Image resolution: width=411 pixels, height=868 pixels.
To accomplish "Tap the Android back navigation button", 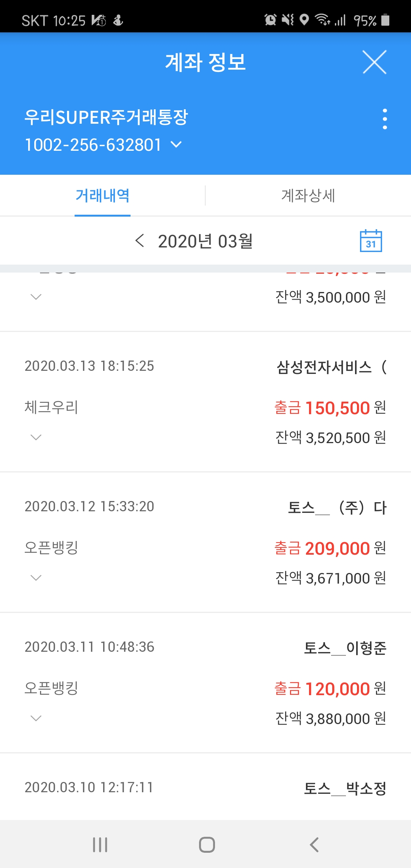I will 314,845.
